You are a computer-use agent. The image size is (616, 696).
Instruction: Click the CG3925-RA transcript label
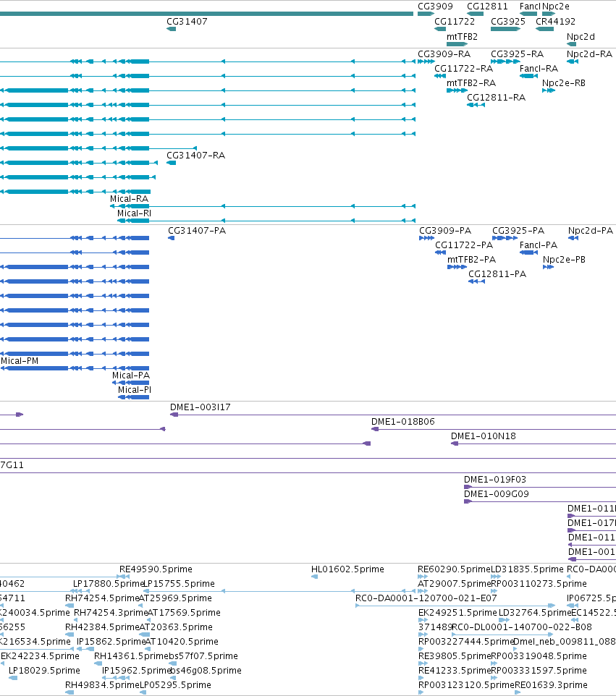point(517,54)
